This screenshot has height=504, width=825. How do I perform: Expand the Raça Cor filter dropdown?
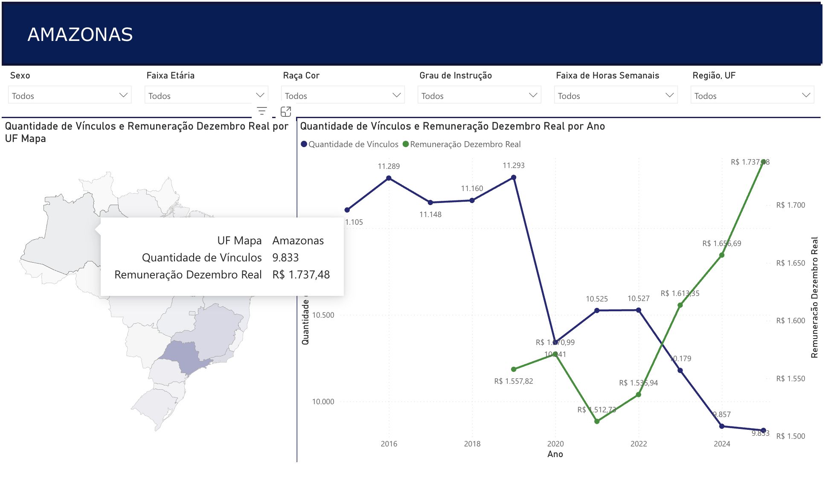point(343,95)
